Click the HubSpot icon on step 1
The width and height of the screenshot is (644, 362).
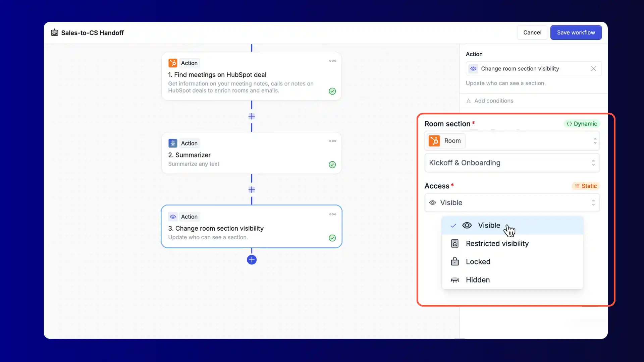[x=173, y=63]
